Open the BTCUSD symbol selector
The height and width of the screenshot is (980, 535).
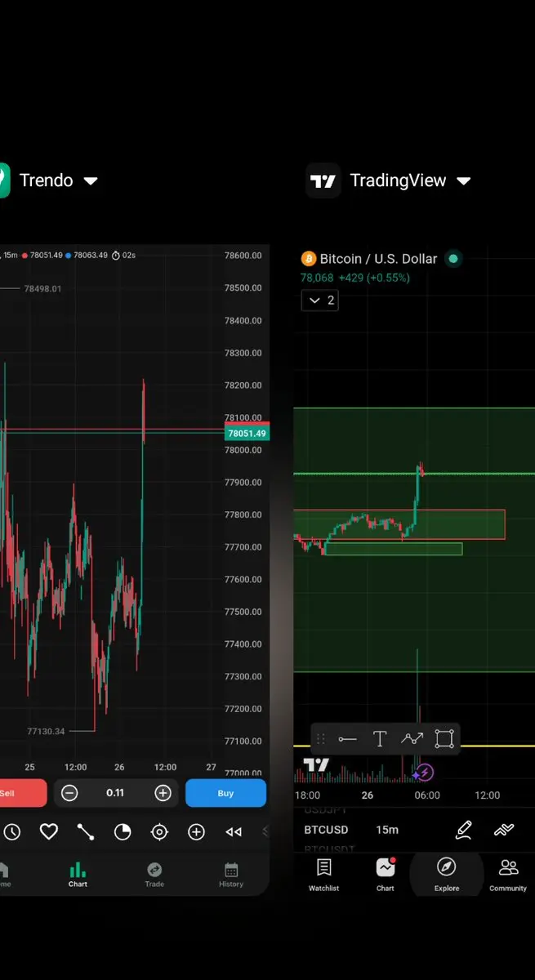(x=326, y=830)
